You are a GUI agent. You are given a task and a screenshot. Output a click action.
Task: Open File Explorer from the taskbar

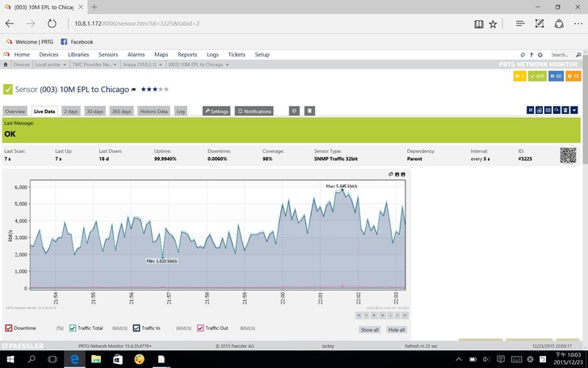pyautogui.click(x=96, y=358)
